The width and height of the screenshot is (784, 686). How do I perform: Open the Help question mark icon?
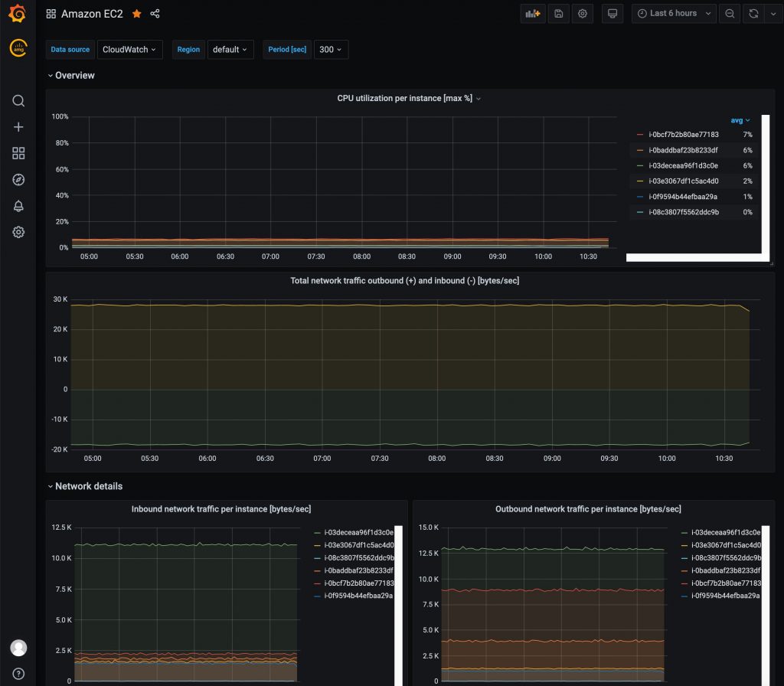click(18, 674)
